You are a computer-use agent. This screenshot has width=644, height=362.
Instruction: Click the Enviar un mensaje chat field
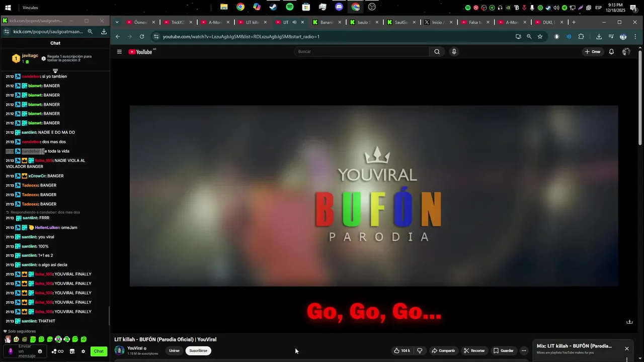[x=25, y=351]
